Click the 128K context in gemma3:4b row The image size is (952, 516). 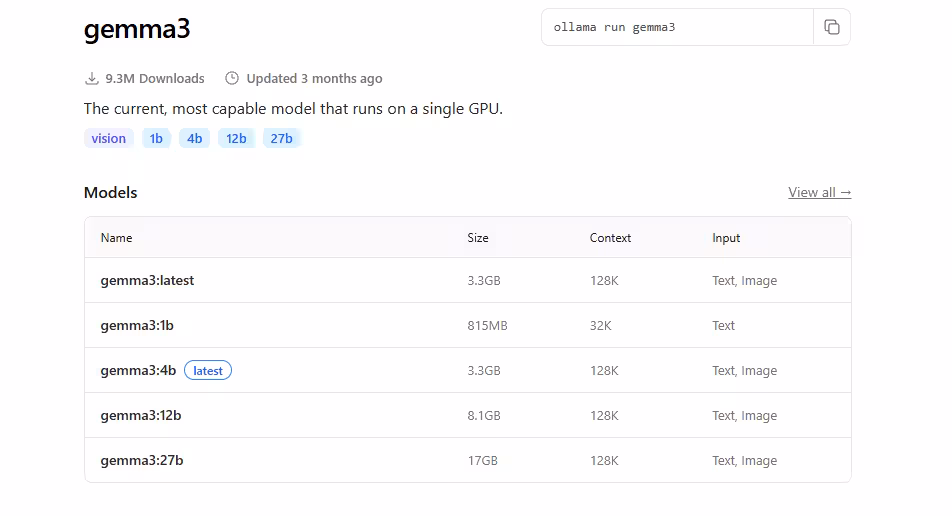(604, 370)
